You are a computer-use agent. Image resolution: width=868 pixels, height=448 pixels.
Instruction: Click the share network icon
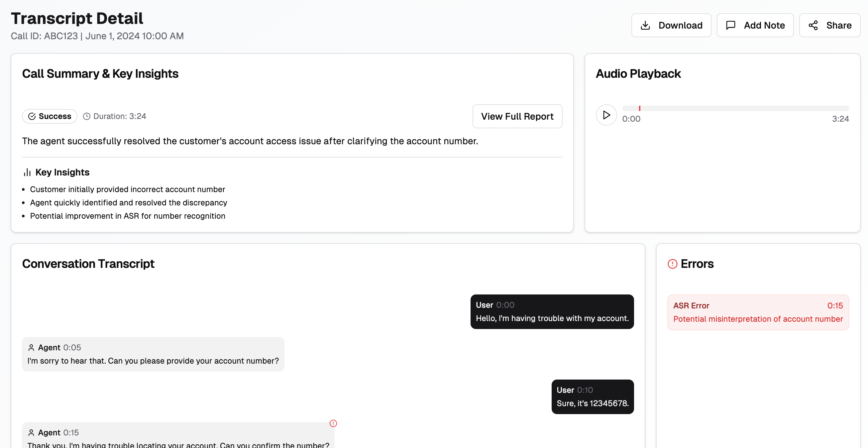813,25
